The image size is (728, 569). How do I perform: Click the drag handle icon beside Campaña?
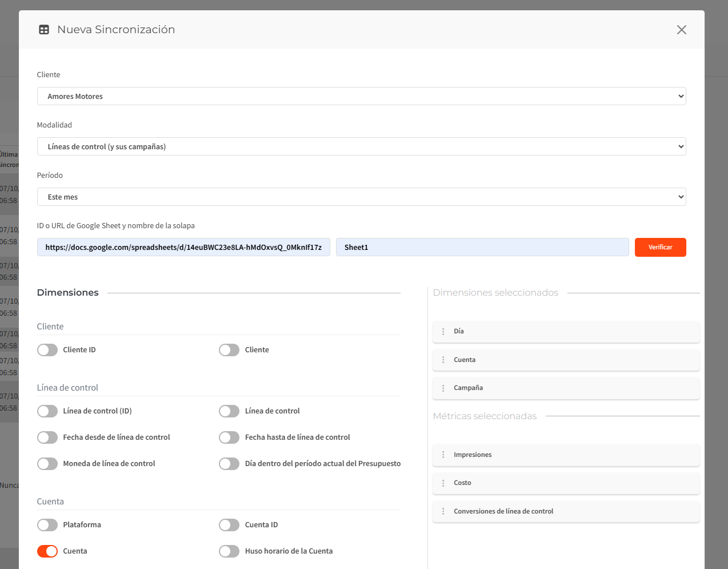point(443,388)
